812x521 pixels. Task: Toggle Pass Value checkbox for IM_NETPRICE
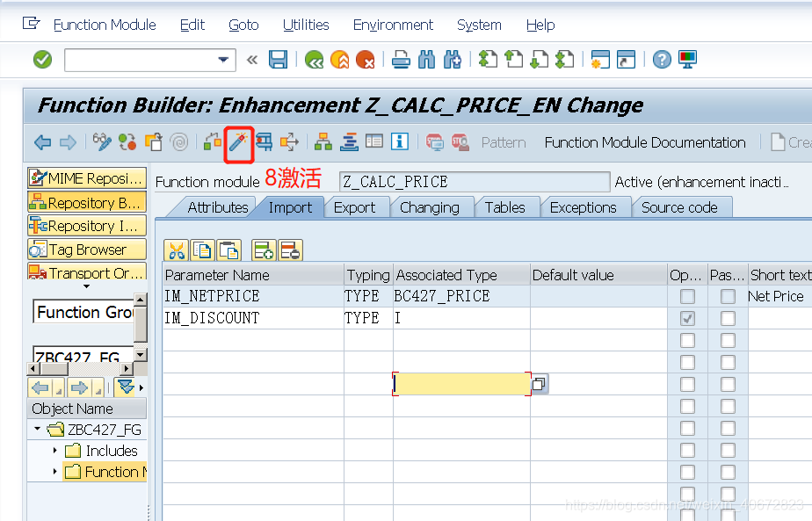click(728, 297)
